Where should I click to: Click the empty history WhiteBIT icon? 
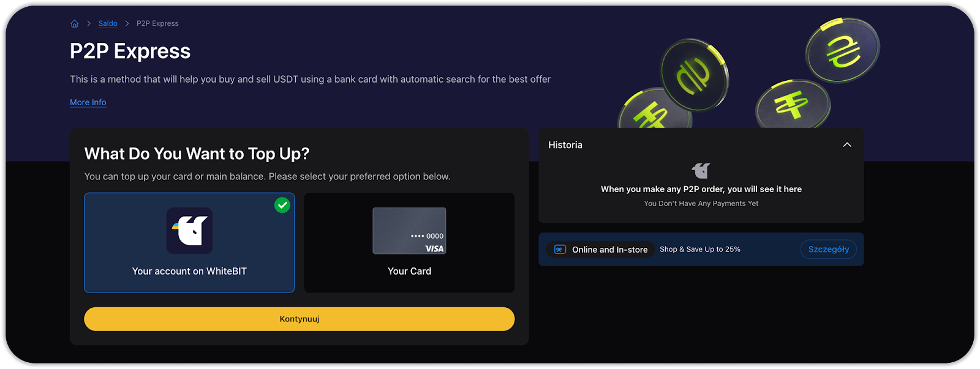coord(701,170)
